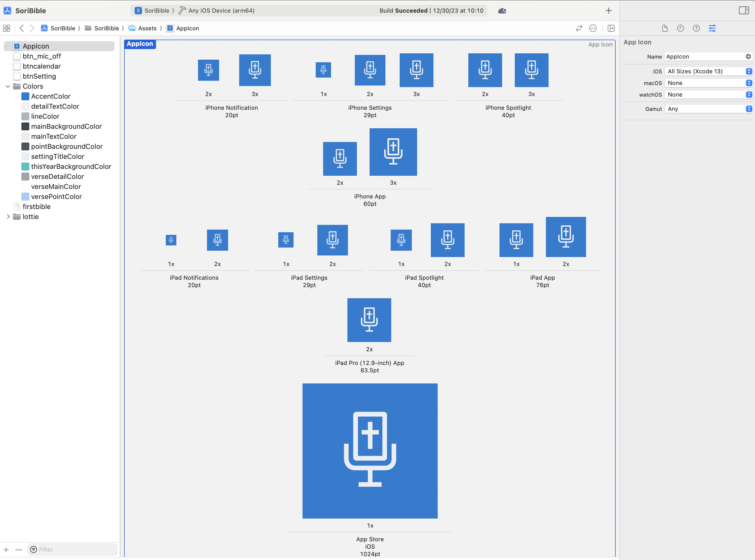Choose the Any iOS Device destination
Image resolution: width=755 pixels, height=560 pixels.
tap(217, 11)
